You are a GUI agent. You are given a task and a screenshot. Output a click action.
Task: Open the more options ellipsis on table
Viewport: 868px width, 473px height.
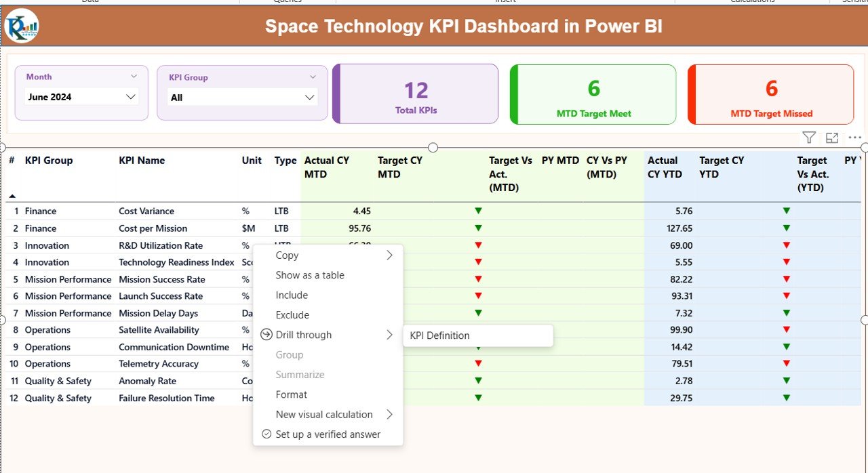click(854, 138)
